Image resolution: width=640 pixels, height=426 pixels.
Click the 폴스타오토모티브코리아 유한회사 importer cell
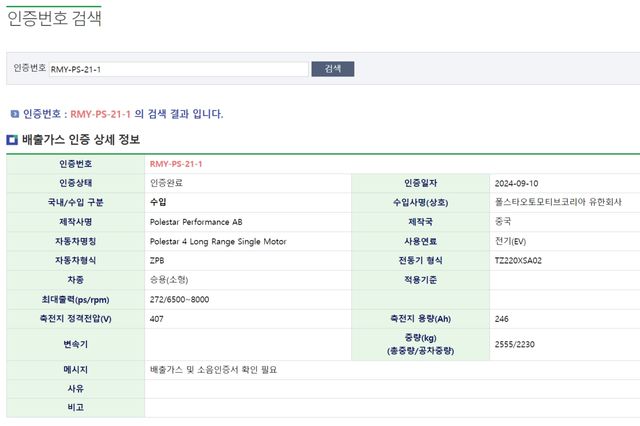(x=558, y=202)
